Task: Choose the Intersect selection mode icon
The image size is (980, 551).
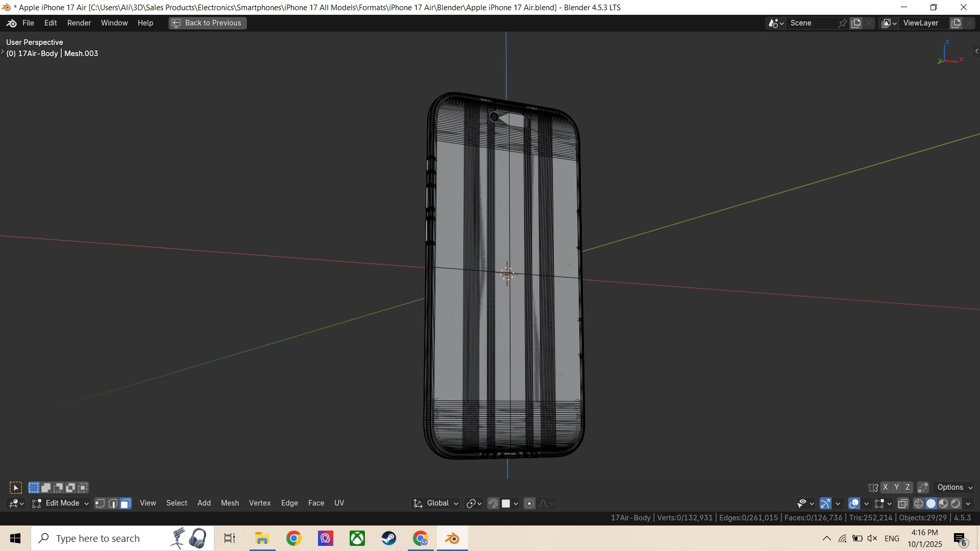Action: 83,488
